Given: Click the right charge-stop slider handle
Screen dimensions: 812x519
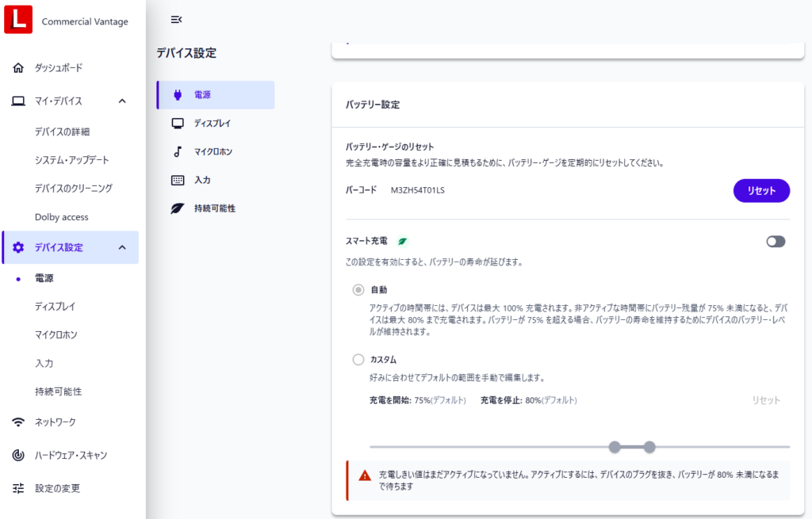Looking at the screenshot, I should click(649, 448).
